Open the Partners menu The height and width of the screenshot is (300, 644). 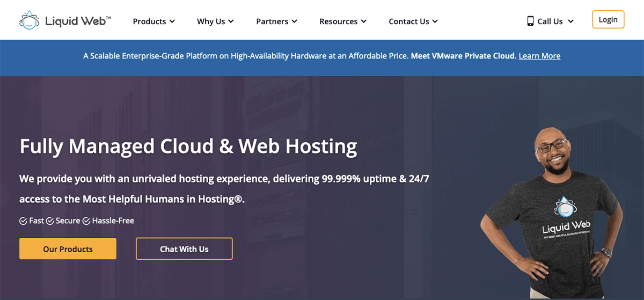276,21
